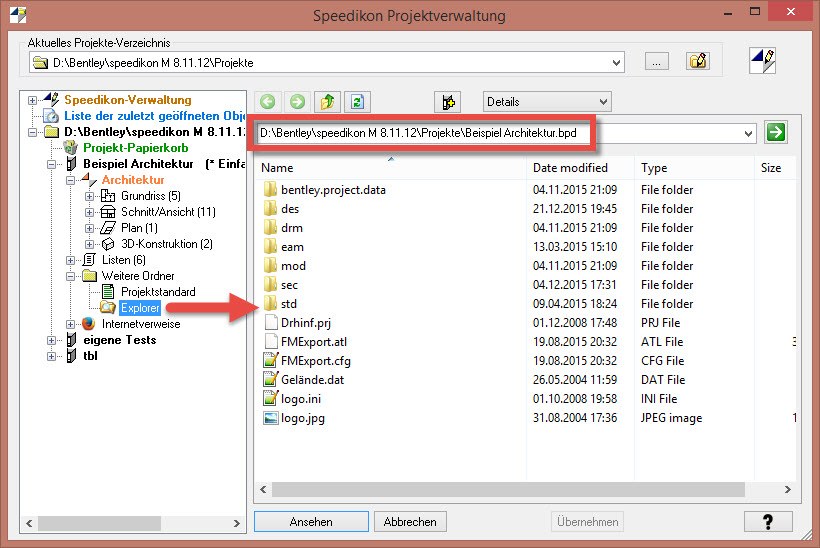Go up one folder level icon

pos(327,101)
